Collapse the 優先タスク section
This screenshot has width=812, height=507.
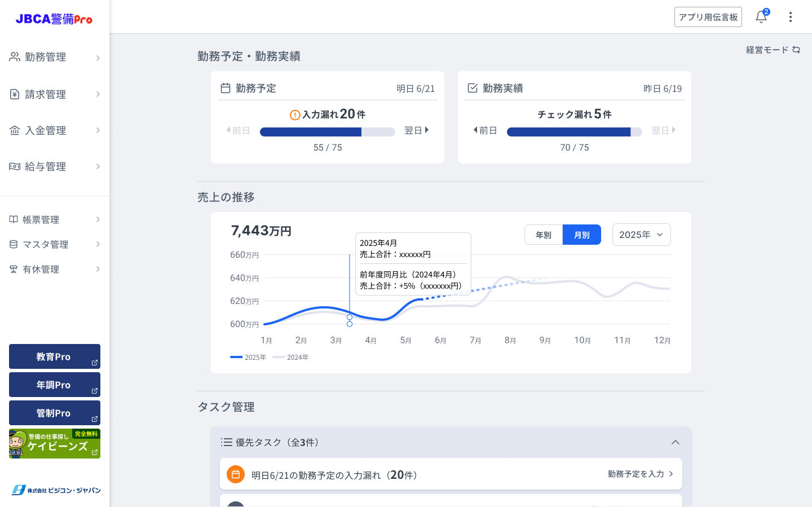point(675,442)
